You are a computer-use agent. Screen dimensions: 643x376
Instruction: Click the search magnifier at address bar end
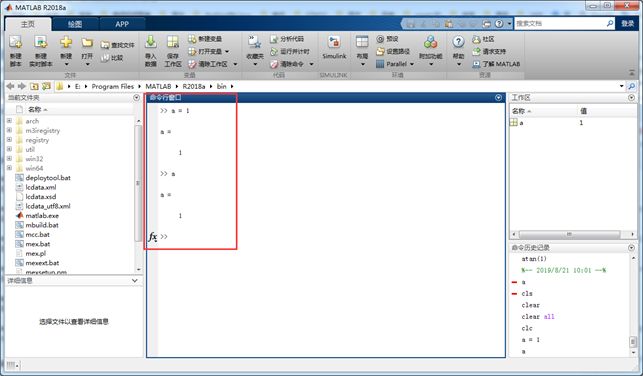point(632,86)
